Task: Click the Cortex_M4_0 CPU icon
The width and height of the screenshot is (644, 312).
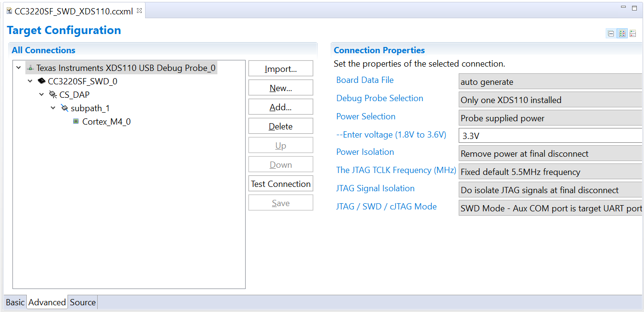Action: coord(76,122)
